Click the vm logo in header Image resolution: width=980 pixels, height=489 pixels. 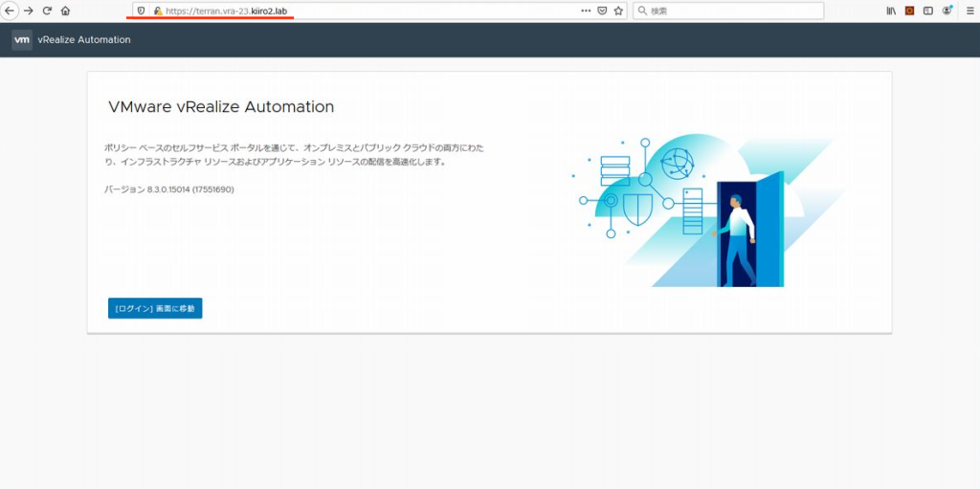(x=22, y=40)
